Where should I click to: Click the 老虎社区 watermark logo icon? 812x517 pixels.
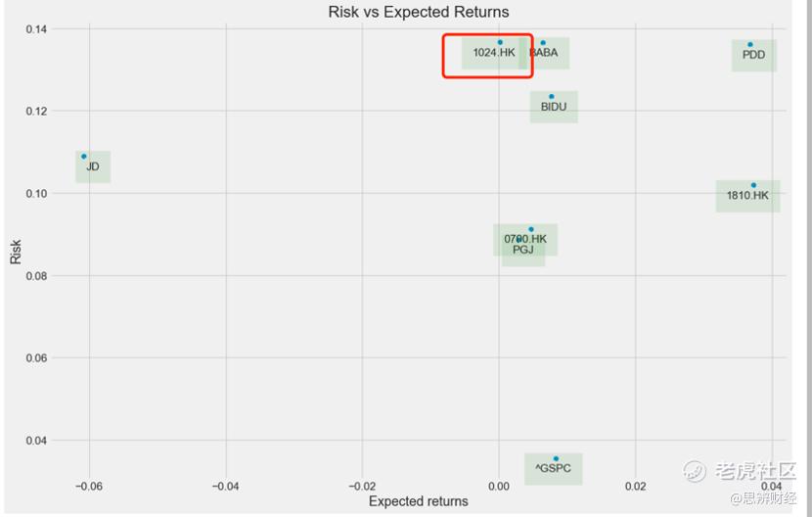[696, 472]
